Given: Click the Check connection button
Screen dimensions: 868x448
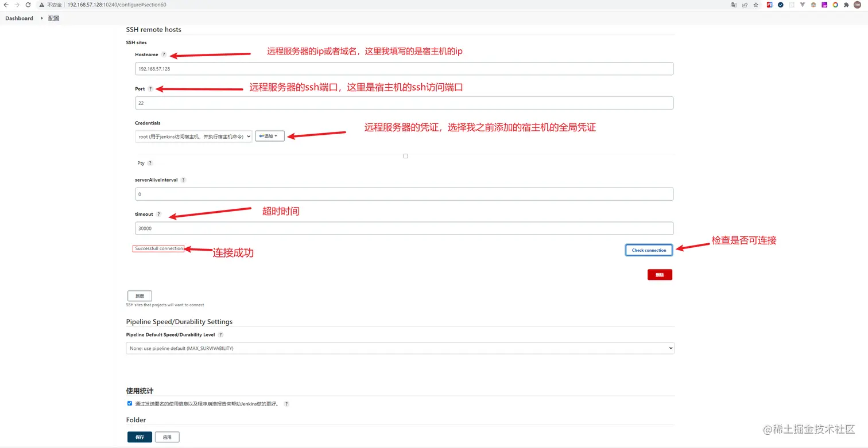Looking at the screenshot, I should (x=649, y=250).
